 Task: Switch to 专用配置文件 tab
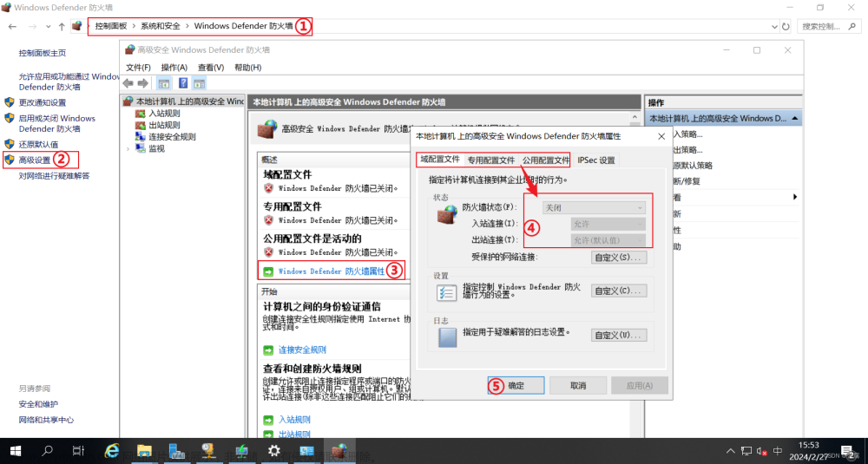click(491, 160)
